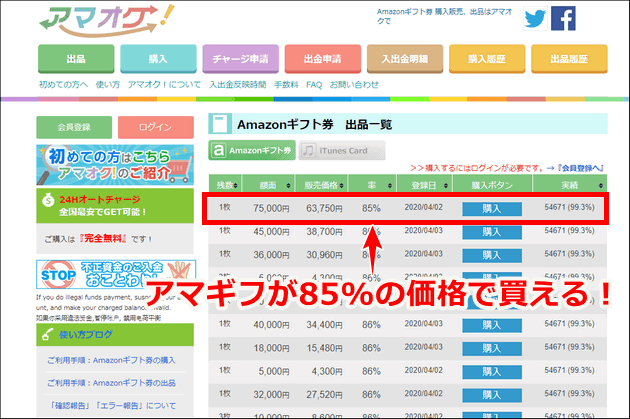
Task: Select the iTunes Card tab
Action: point(342,150)
